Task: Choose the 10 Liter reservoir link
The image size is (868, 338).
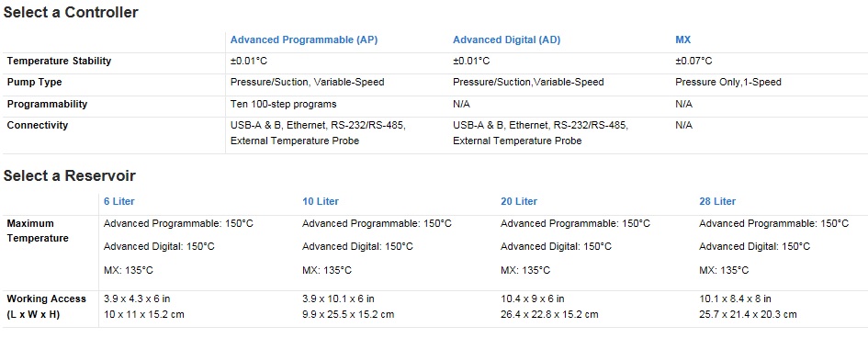Action: pos(321,201)
